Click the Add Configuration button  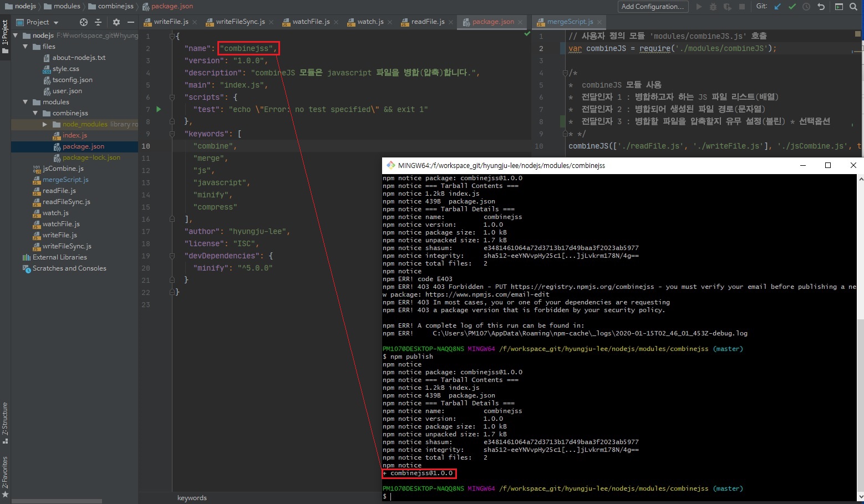653,7
